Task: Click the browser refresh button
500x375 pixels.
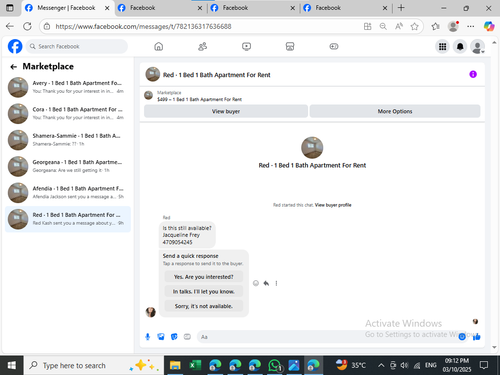Action: click(x=27, y=26)
